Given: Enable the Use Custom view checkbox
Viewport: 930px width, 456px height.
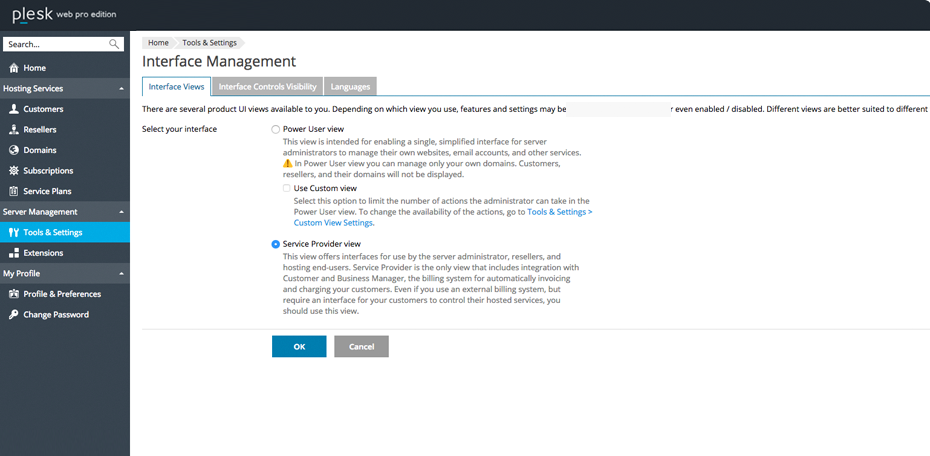Looking at the screenshot, I should [x=287, y=188].
